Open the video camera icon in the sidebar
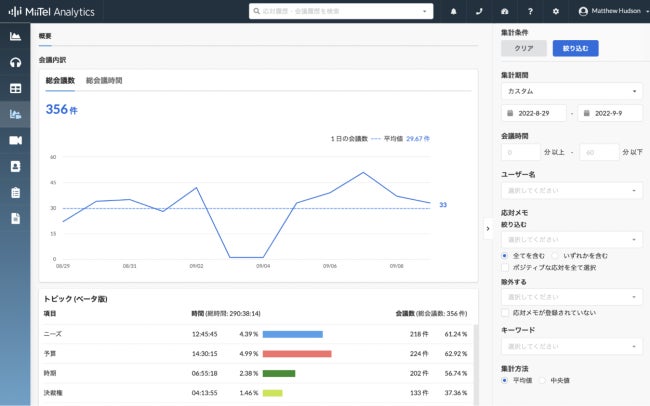This screenshot has width=650, height=406. coord(15,140)
